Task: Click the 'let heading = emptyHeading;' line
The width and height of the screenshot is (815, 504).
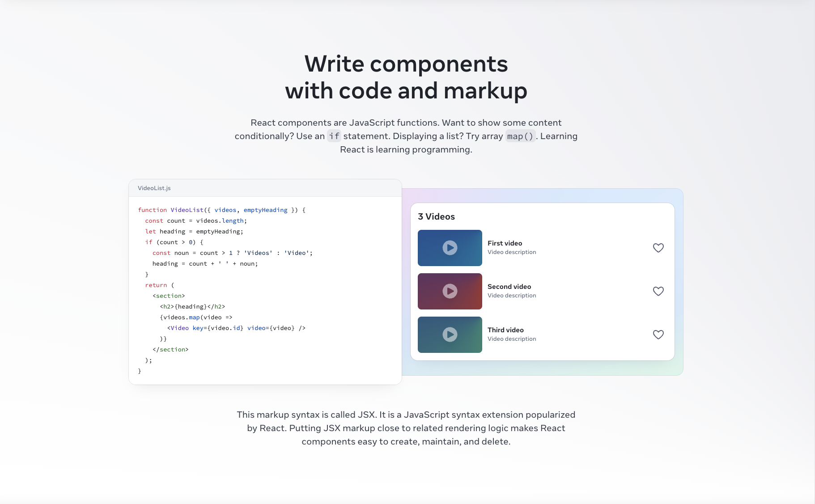Action: 194,231
